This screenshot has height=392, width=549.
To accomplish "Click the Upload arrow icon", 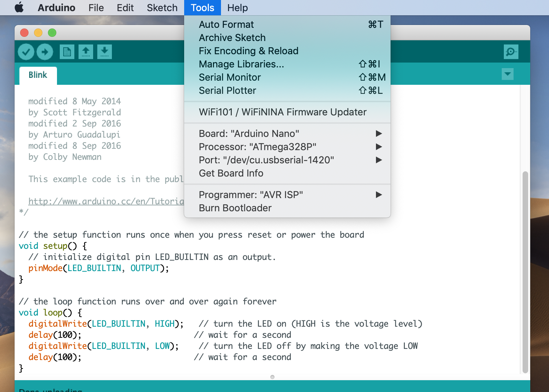I will pyautogui.click(x=45, y=52).
